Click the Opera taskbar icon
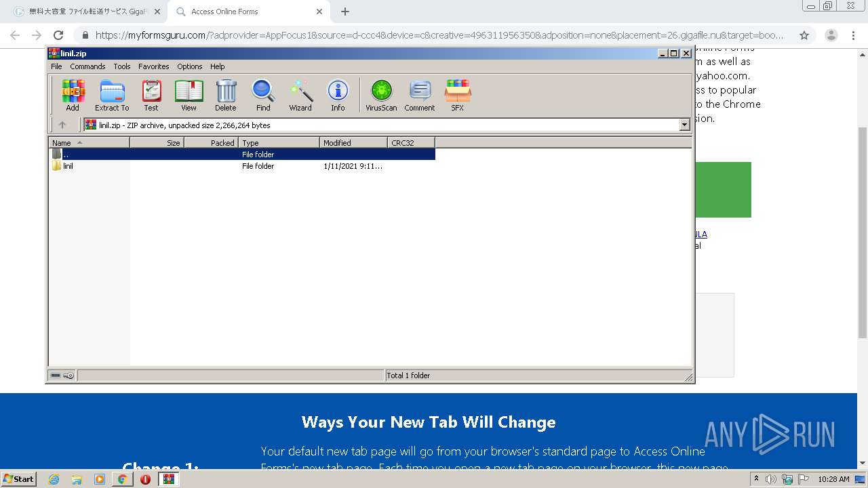The image size is (868, 488). [x=145, y=479]
